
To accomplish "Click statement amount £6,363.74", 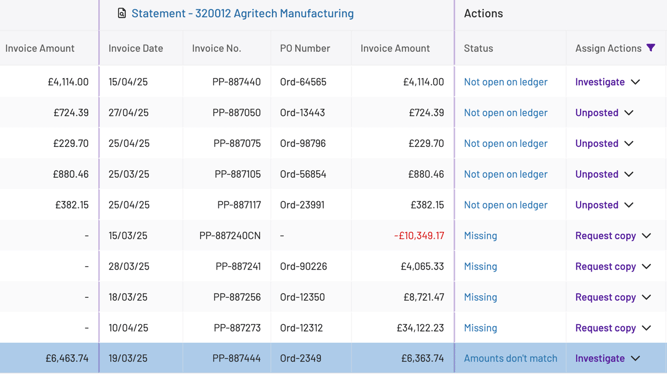I will point(423,358).
